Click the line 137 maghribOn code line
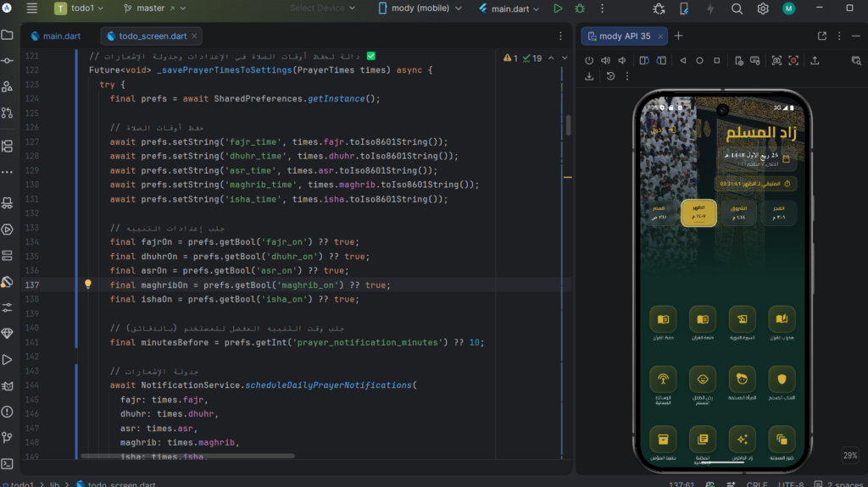Screen dimensions: 868x487 pos(250,285)
